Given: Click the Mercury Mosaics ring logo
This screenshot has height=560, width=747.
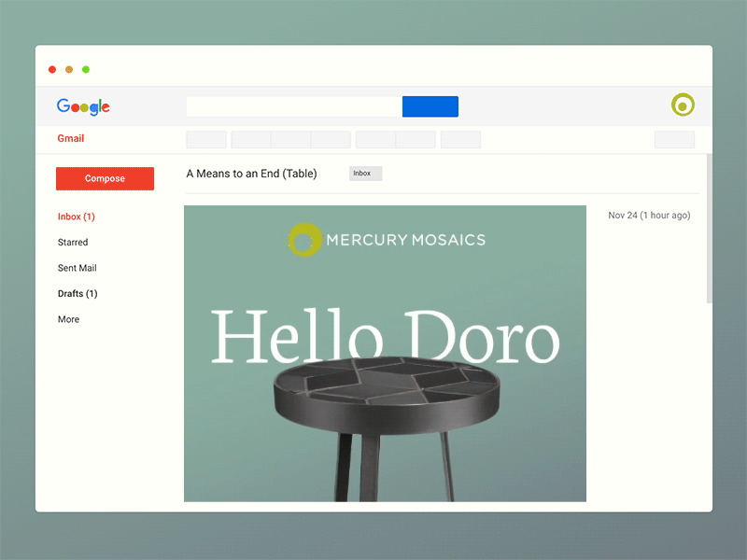Looking at the screenshot, I should (305, 240).
